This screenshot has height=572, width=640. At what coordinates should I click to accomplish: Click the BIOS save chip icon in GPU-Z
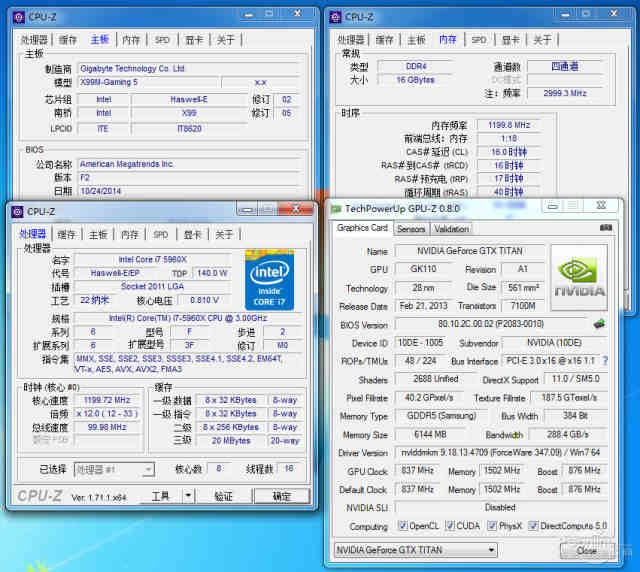pos(599,324)
